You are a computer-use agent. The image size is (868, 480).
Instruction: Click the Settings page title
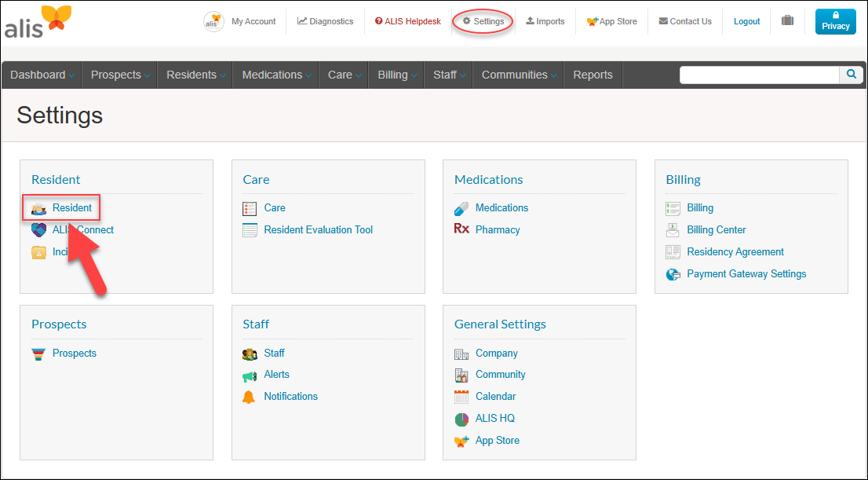click(x=60, y=115)
